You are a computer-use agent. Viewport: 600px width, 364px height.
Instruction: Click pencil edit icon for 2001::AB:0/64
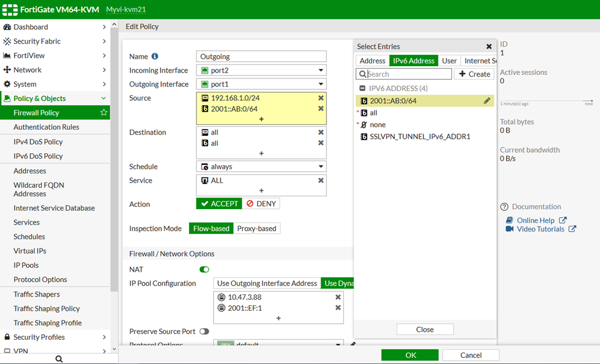coord(487,101)
